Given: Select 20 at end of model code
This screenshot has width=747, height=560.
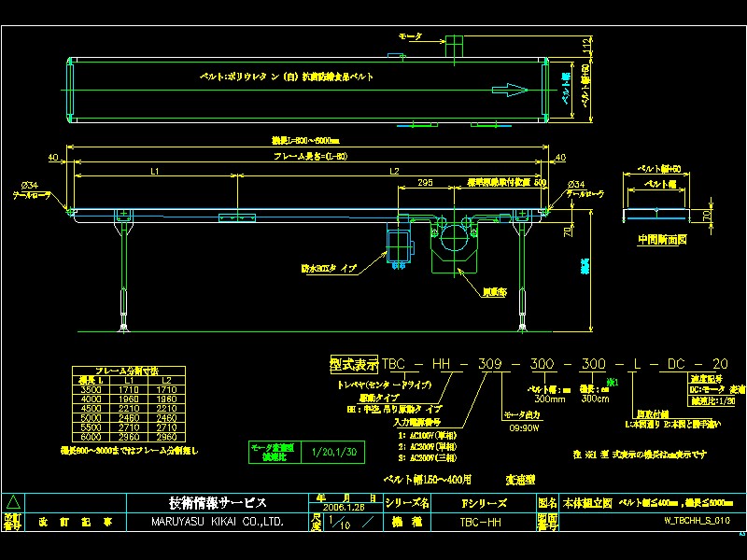Looking at the screenshot, I should [x=720, y=364].
